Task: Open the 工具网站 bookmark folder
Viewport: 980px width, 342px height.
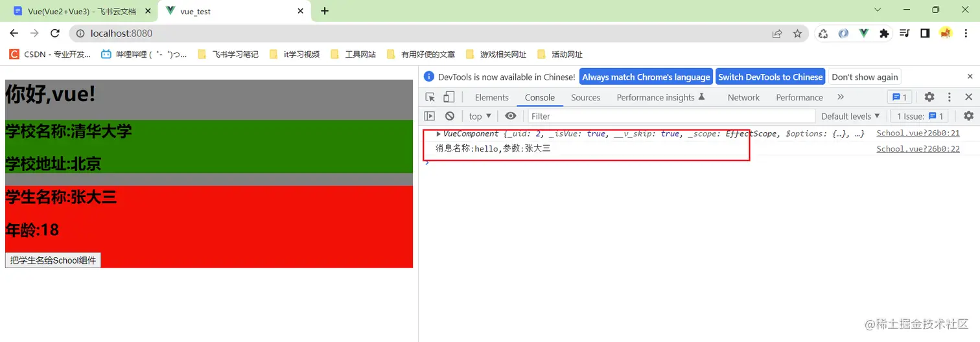Action: pos(353,54)
